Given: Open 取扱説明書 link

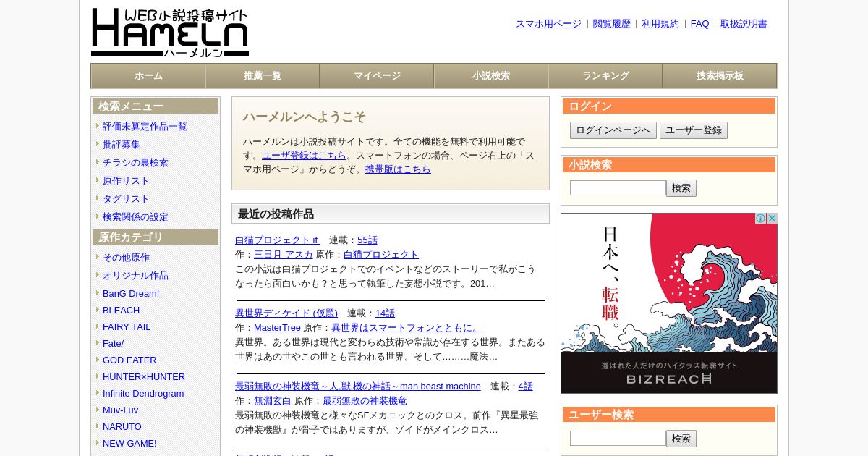Looking at the screenshot, I should 744,24.
